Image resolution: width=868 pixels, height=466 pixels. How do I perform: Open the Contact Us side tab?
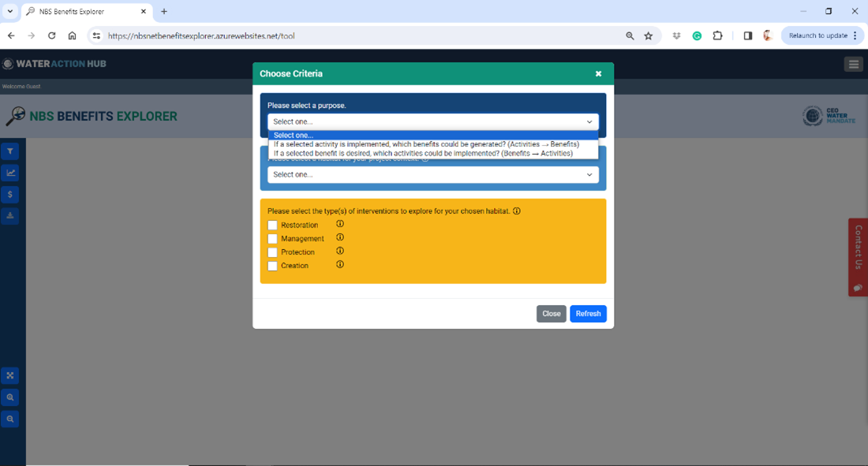click(858, 257)
